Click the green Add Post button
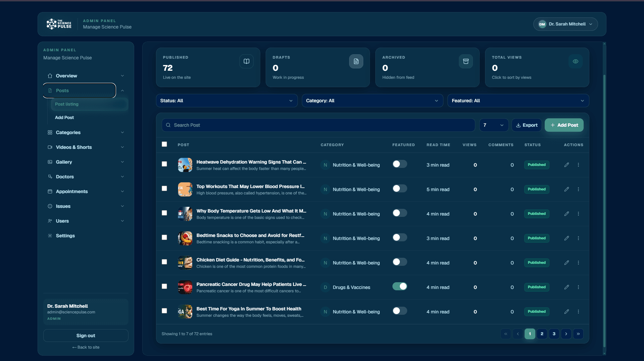 (564, 125)
